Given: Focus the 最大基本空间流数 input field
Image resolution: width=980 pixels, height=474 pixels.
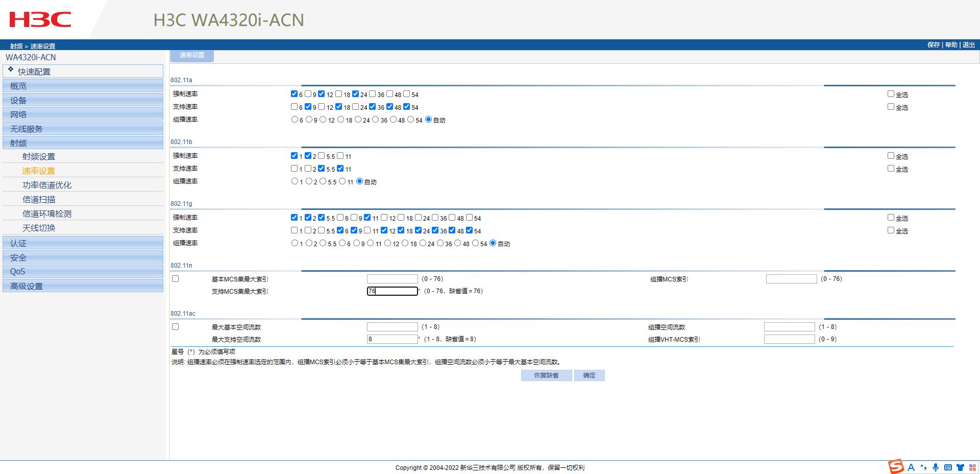Looking at the screenshot, I should [x=393, y=327].
